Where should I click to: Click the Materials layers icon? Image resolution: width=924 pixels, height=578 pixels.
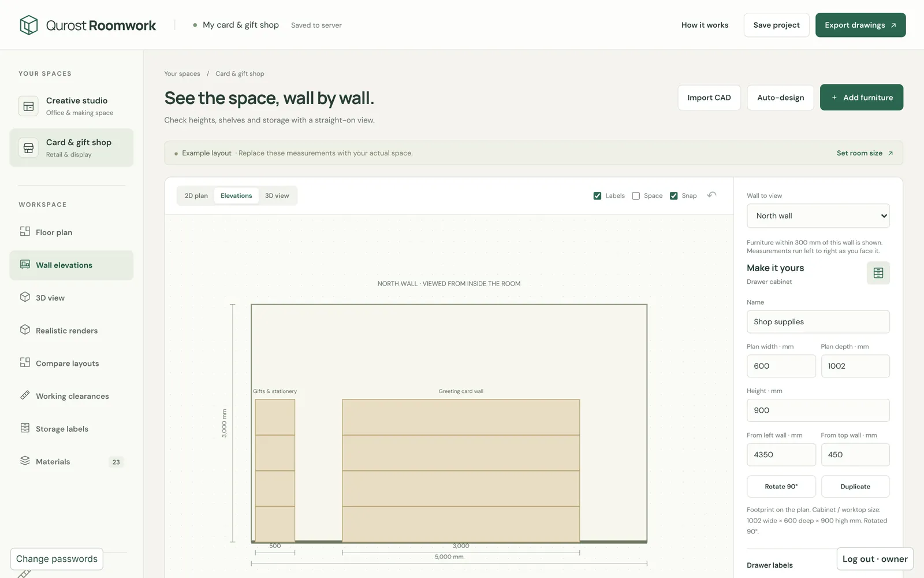25,461
